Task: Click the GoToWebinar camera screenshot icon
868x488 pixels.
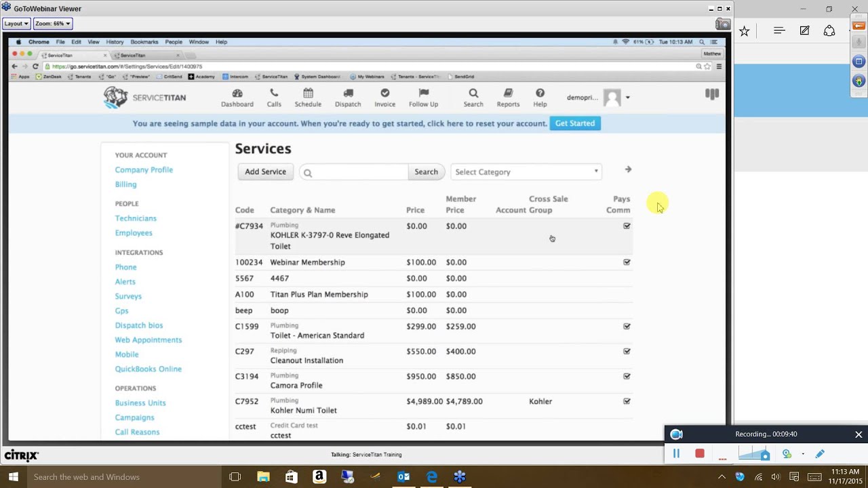Action: click(x=723, y=24)
